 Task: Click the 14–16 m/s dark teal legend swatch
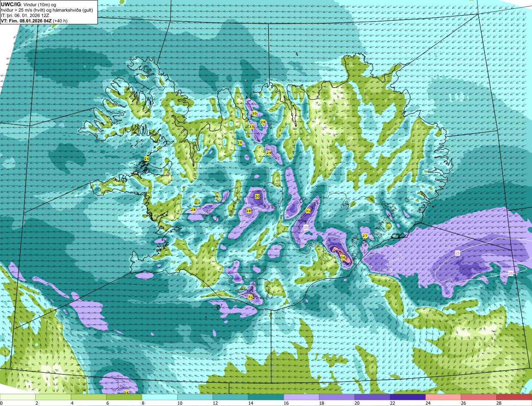click(x=267, y=397)
